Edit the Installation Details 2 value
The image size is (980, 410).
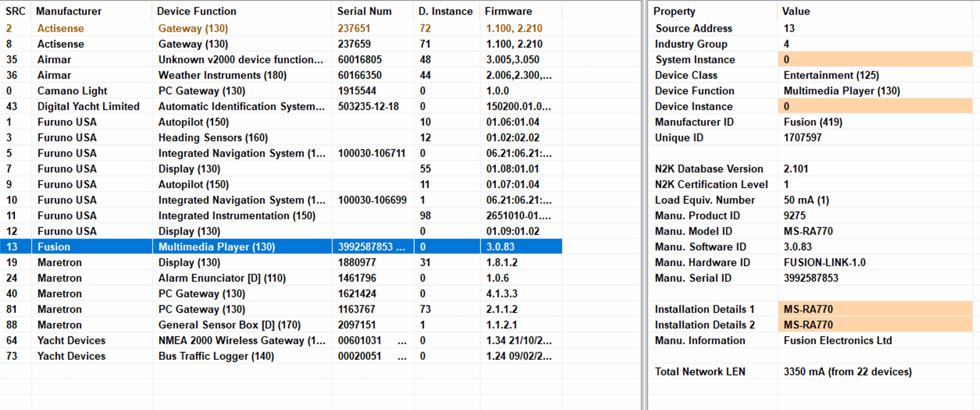(875, 325)
